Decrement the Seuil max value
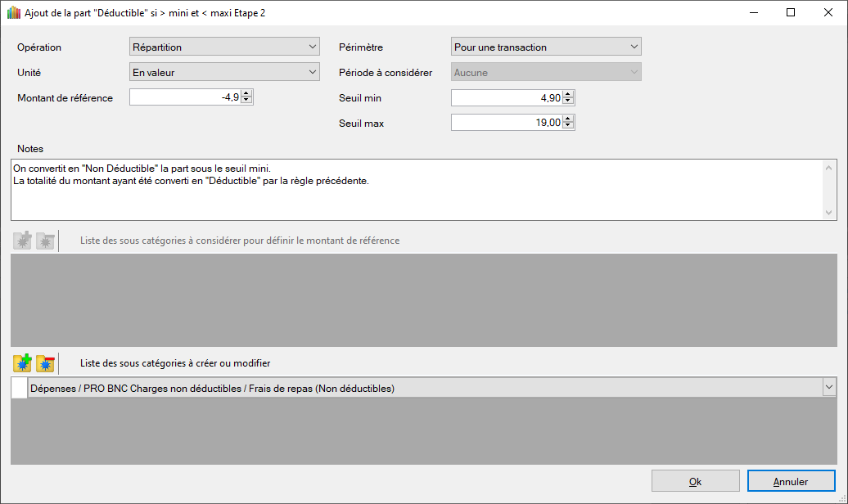The image size is (848, 504). pos(569,127)
